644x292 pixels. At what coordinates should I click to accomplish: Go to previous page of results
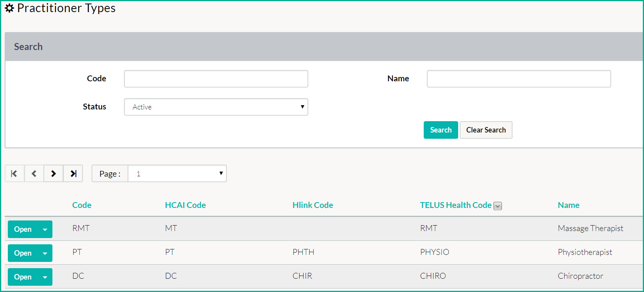(x=34, y=174)
